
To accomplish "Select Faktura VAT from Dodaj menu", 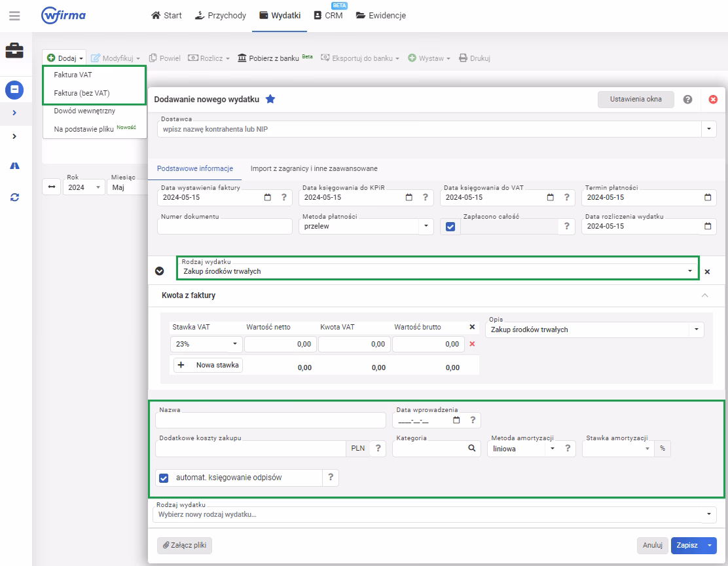I will 73,75.
